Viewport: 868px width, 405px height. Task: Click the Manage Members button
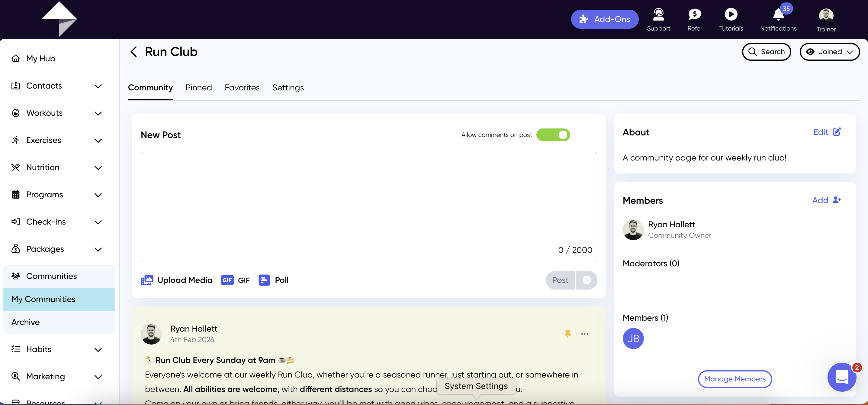tap(735, 379)
